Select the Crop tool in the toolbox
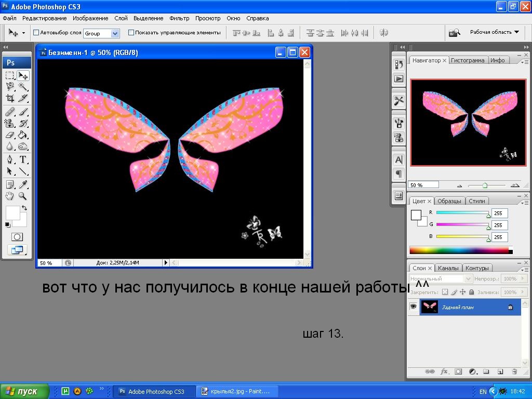This screenshot has width=532, height=399. (x=10, y=98)
